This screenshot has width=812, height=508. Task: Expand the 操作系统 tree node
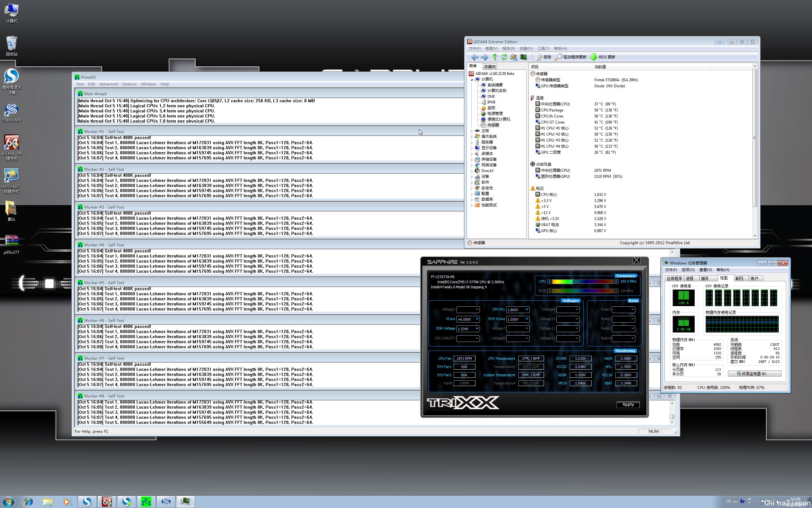471,137
